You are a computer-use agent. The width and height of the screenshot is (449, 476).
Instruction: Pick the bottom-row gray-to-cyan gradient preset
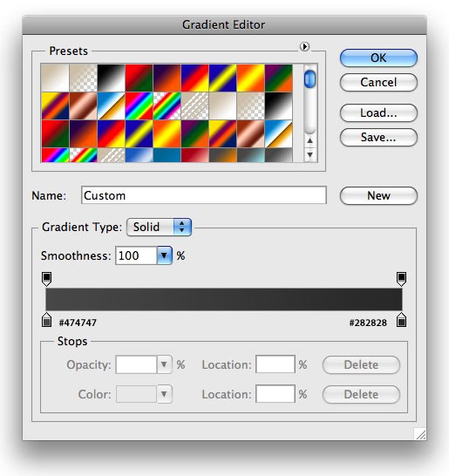(x=251, y=155)
